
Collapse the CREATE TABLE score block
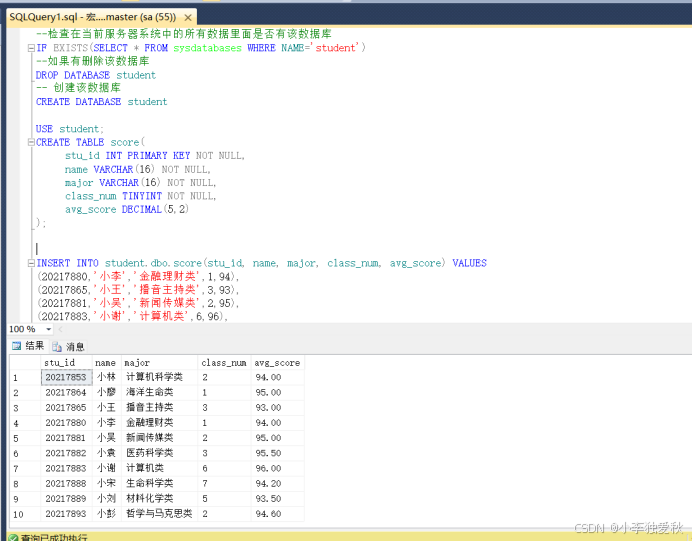[x=31, y=142]
